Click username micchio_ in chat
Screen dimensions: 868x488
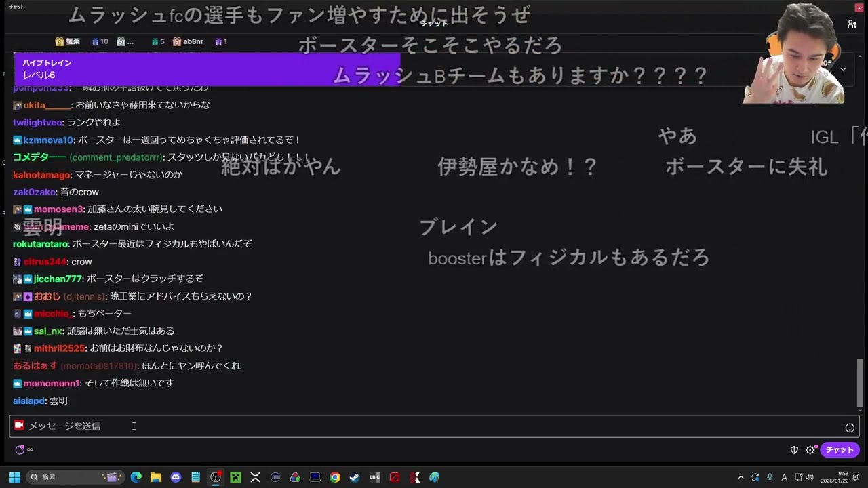(53, 314)
